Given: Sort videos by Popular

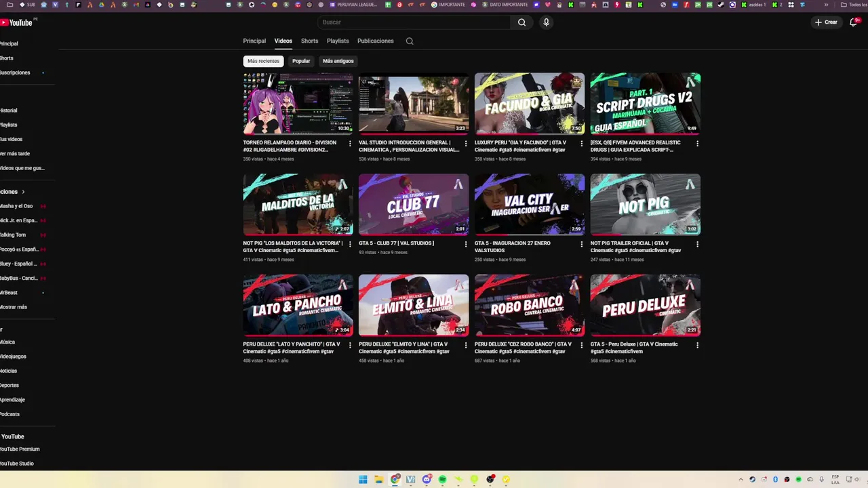Looking at the screenshot, I should click(301, 61).
